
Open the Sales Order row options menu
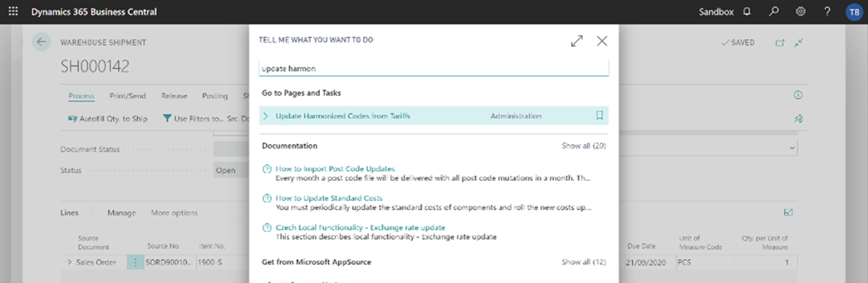[135, 262]
